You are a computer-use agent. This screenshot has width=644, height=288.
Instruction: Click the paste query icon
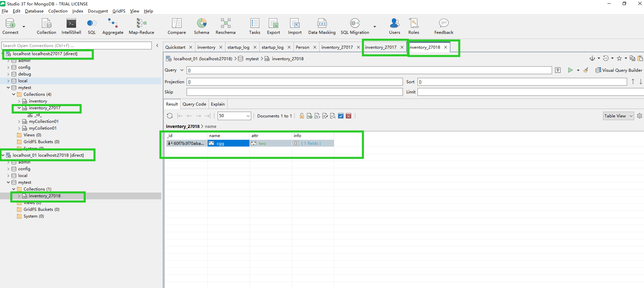(x=640, y=58)
